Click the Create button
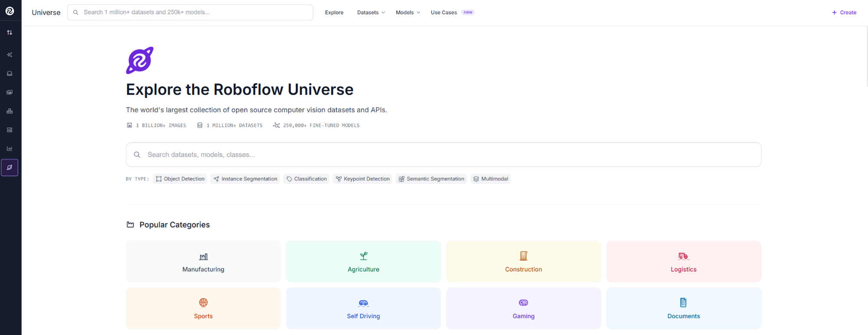 [x=844, y=13]
